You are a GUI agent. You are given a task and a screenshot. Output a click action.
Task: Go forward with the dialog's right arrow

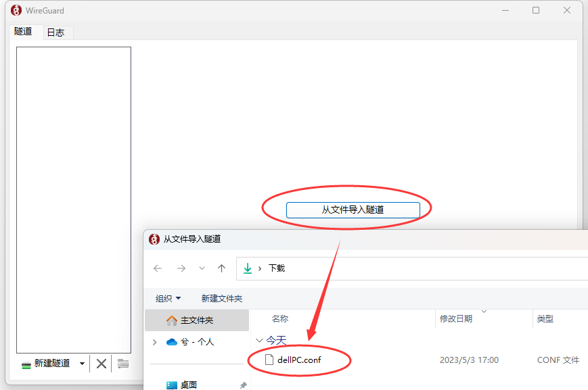pos(181,268)
